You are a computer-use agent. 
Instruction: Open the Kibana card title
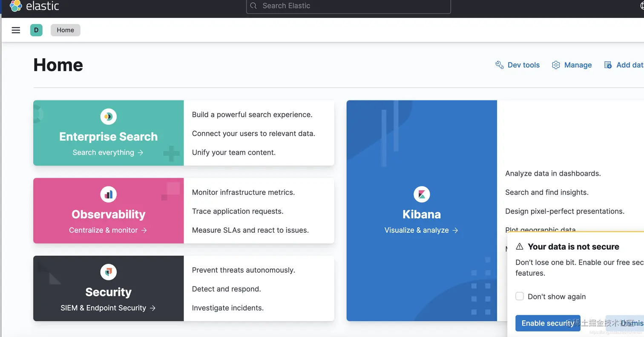[422, 214]
